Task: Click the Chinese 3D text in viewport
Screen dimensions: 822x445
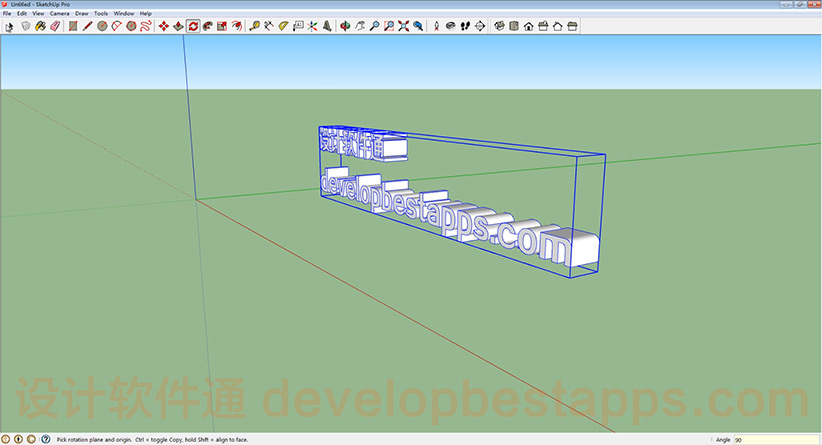Action: (363, 143)
